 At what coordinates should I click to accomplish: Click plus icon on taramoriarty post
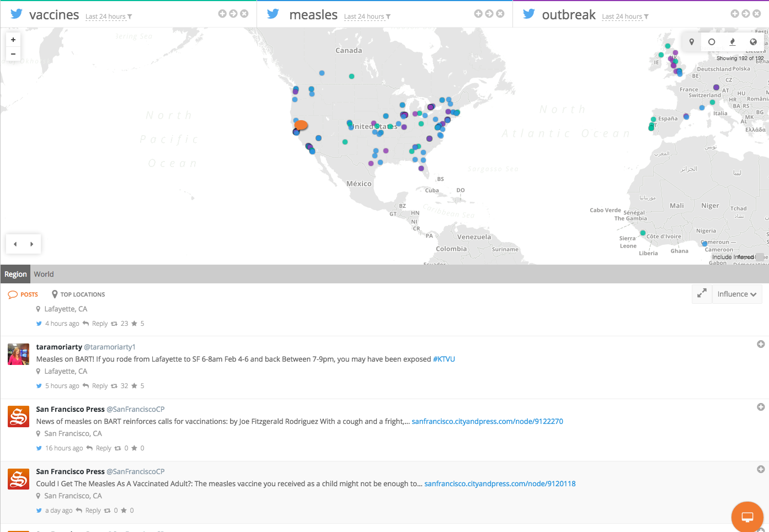[x=761, y=344]
